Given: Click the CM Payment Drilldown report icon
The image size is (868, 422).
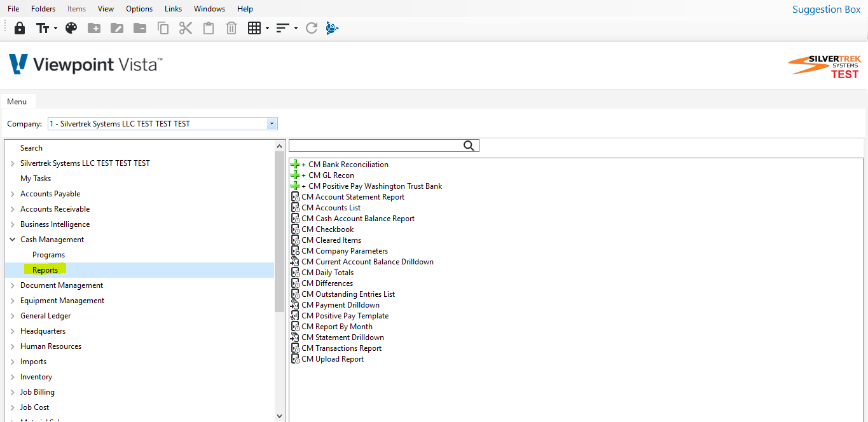Looking at the screenshot, I should point(295,305).
